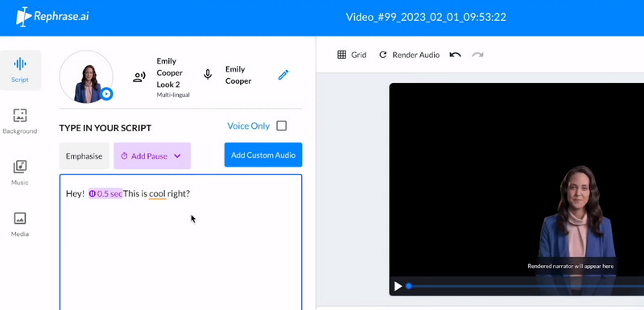Play the video preview
644x310 pixels.
coord(398,286)
